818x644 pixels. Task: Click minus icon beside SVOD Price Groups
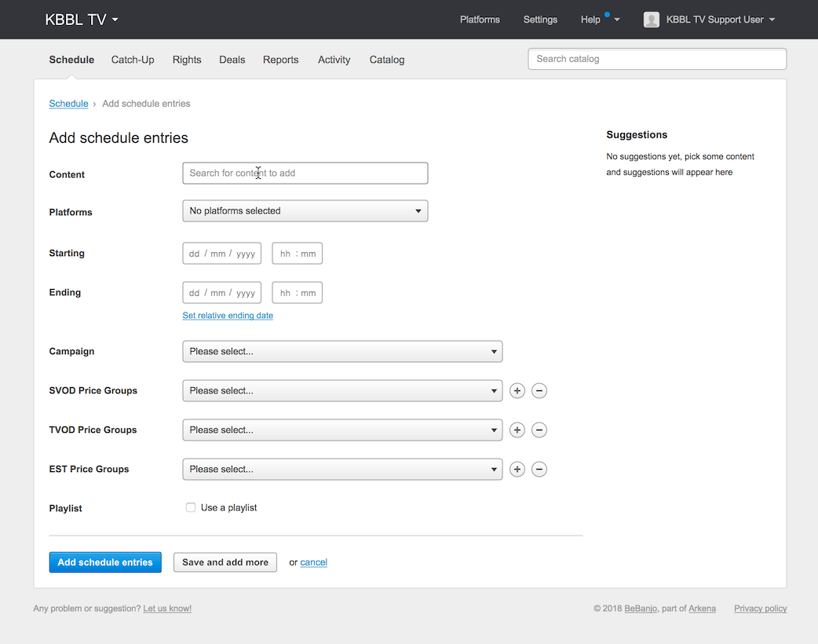pos(539,390)
